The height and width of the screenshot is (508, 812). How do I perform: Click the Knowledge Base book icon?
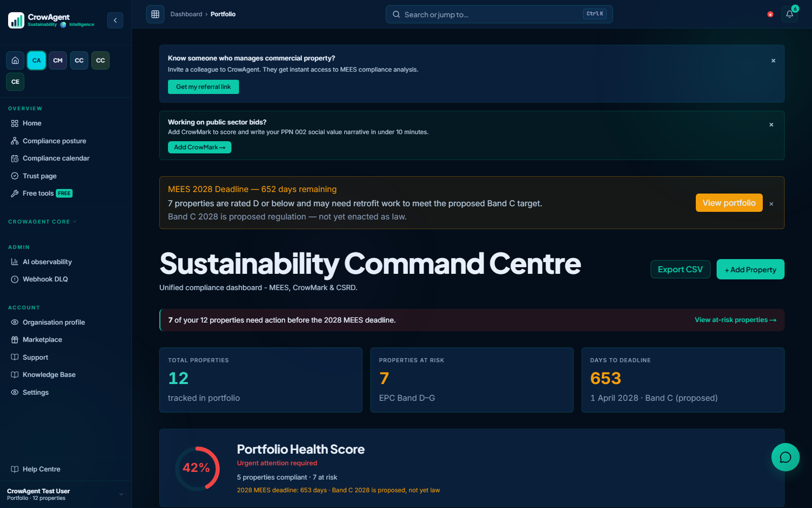pos(15,375)
